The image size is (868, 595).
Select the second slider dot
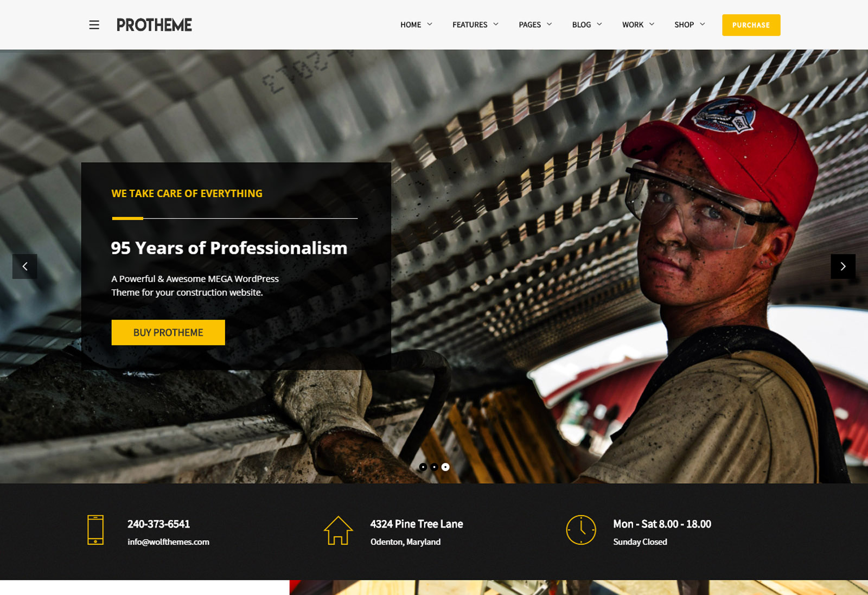tap(434, 467)
